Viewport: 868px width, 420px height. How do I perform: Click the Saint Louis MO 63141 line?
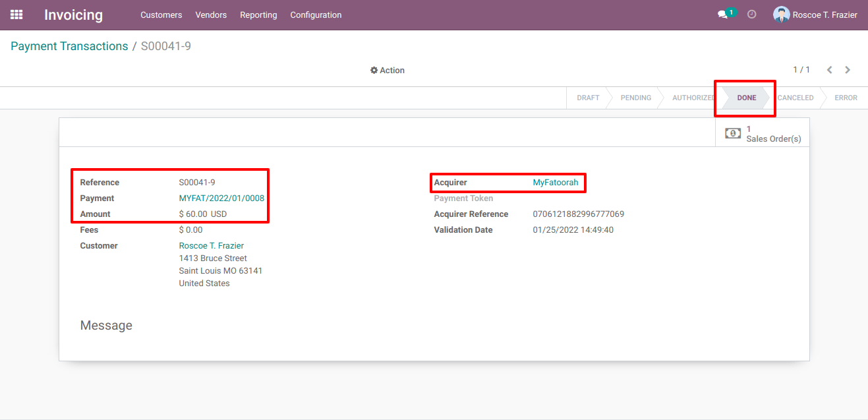(x=221, y=271)
